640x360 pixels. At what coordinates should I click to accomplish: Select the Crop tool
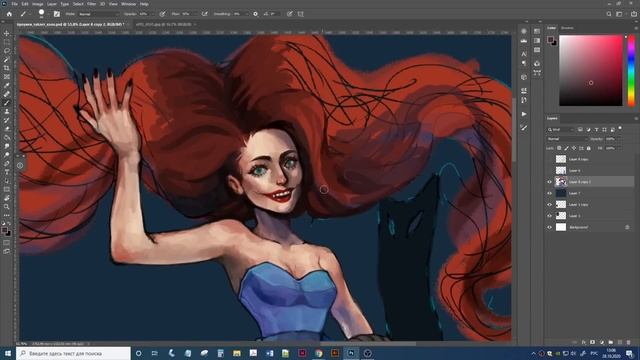7,68
